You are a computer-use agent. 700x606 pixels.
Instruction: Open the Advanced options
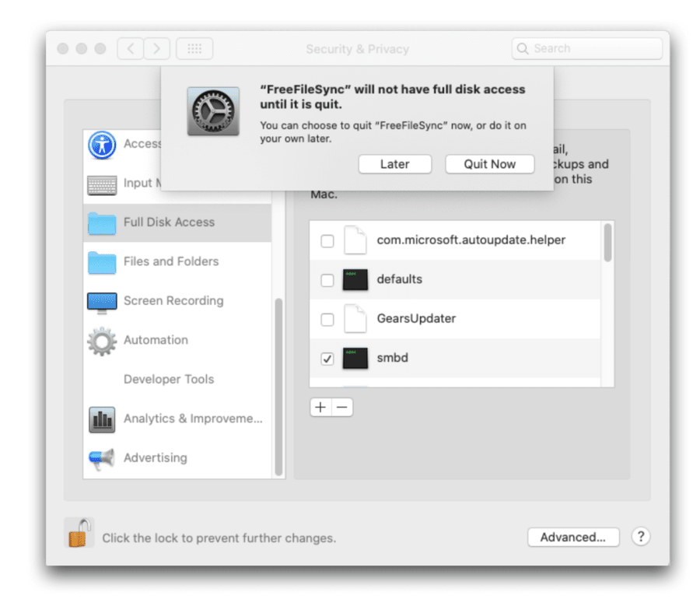573,537
